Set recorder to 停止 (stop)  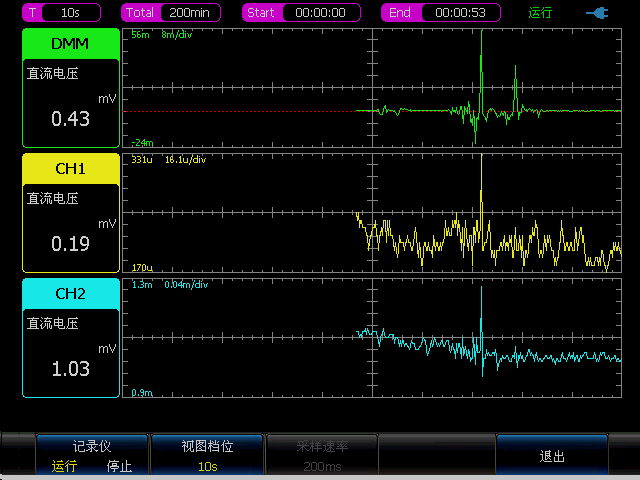tap(119, 466)
